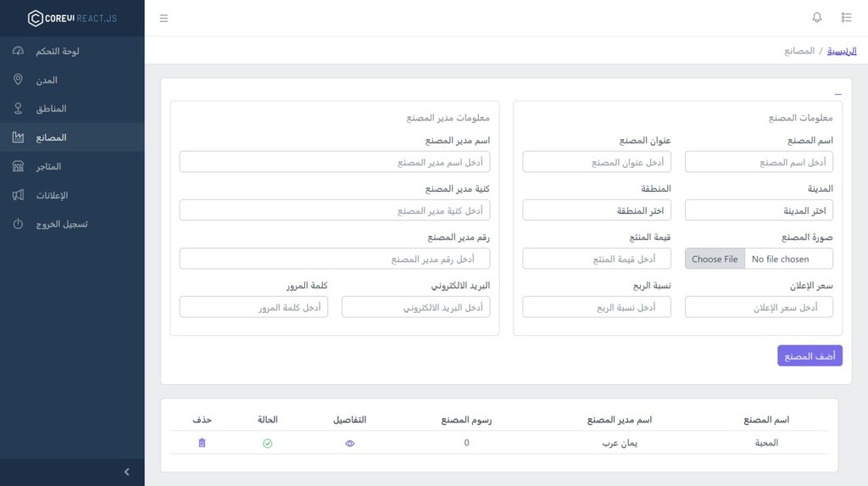
Task: Open the اختر المدينة city dropdown
Action: click(x=759, y=210)
